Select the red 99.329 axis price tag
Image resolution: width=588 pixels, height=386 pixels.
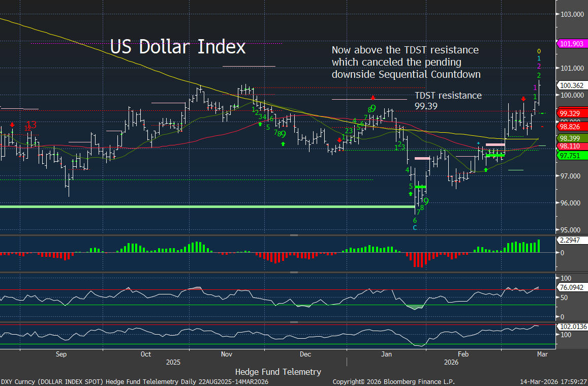pos(571,113)
